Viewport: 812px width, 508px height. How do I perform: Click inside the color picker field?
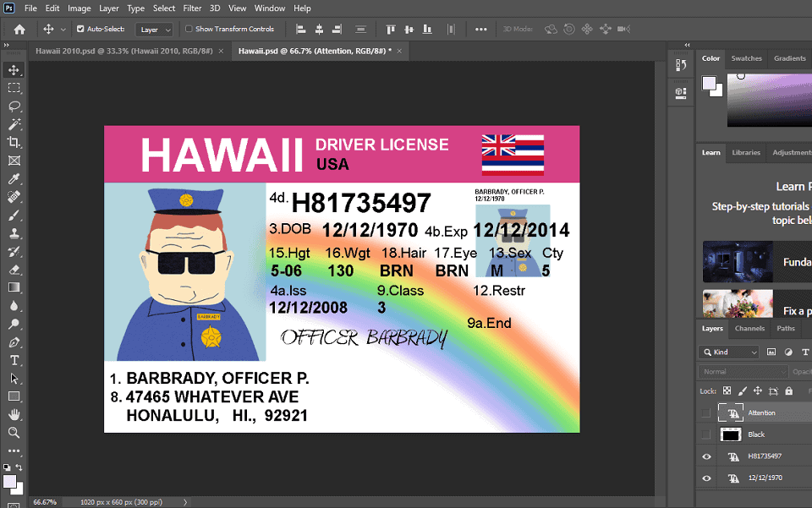[x=769, y=100]
